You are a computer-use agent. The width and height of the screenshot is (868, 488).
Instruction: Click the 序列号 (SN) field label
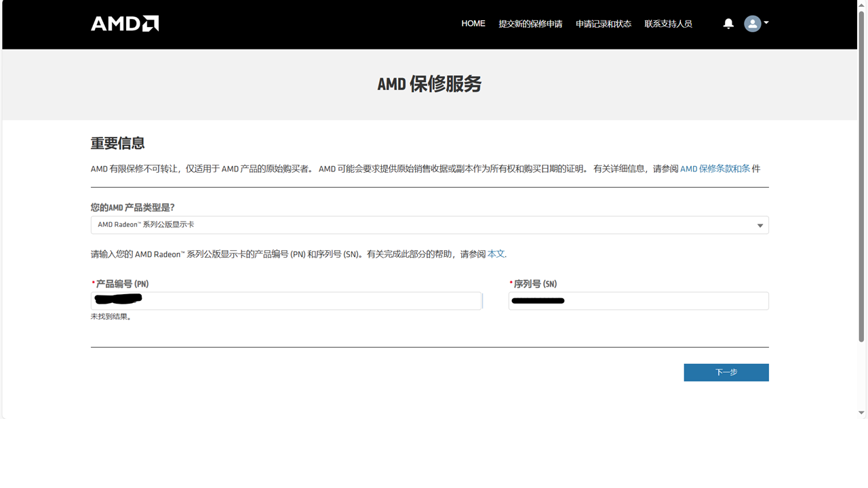pos(534,284)
